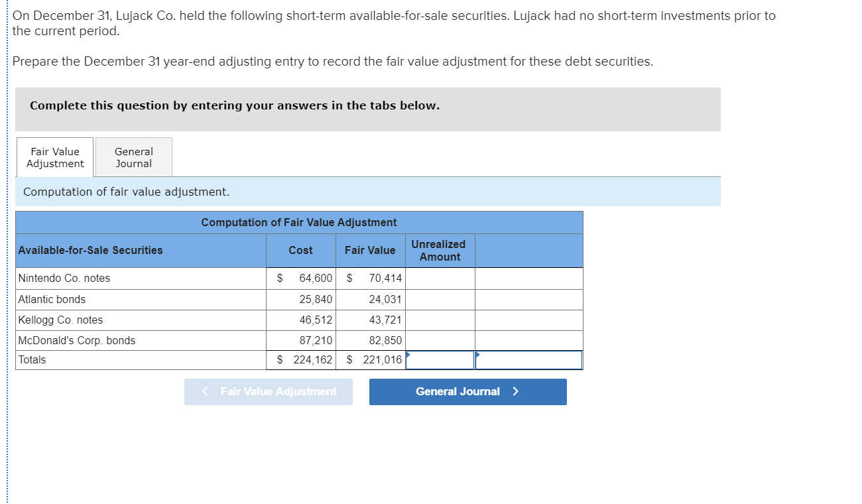Click the bold 'Computation of Fair Value Adjustment' table title
This screenshot has width=862, height=504.
tap(299, 223)
